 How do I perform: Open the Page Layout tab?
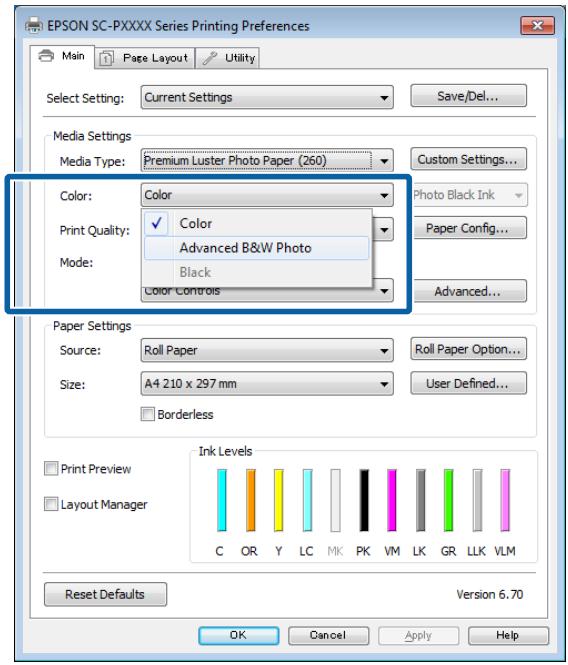tap(144, 58)
